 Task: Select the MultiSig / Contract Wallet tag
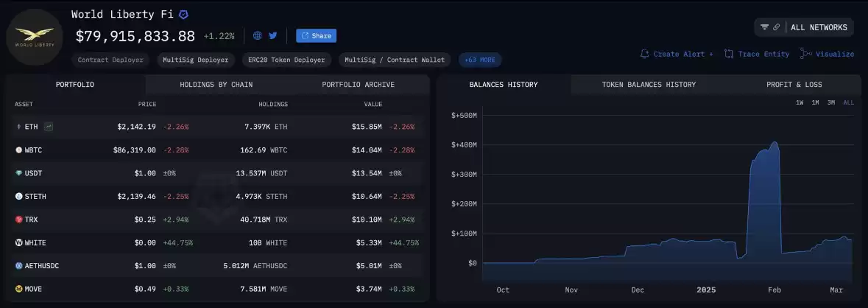395,60
